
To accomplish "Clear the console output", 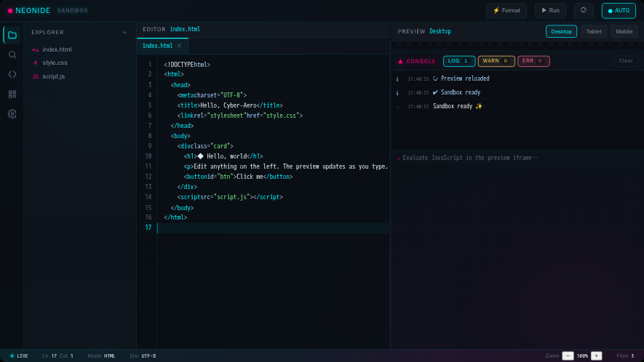I will [626, 61].
